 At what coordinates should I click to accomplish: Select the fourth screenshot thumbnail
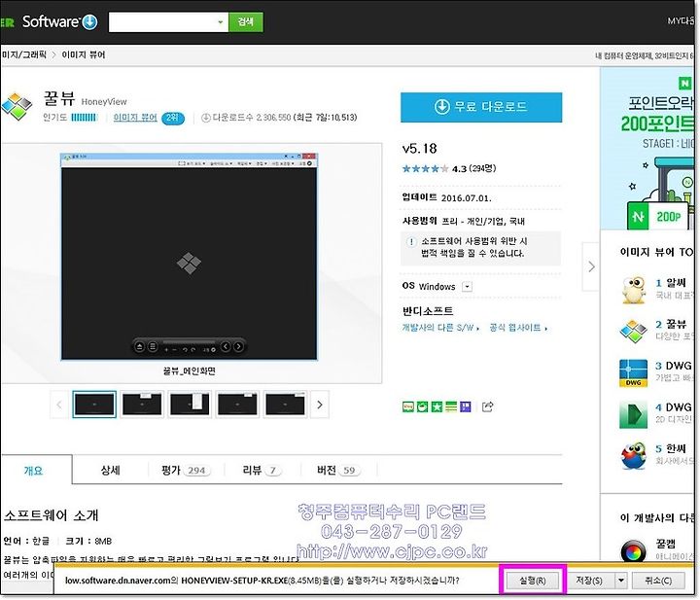pos(237,405)
